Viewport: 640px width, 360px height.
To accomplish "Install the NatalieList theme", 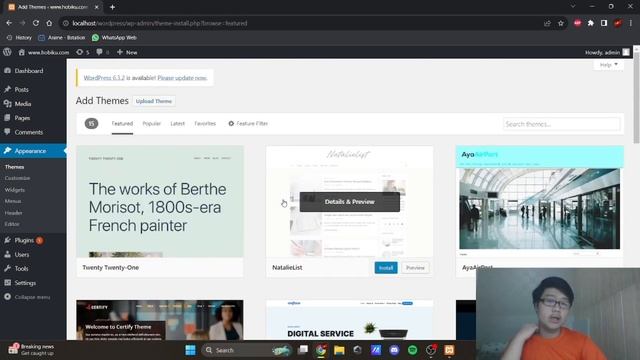I will tap(386, 268).
